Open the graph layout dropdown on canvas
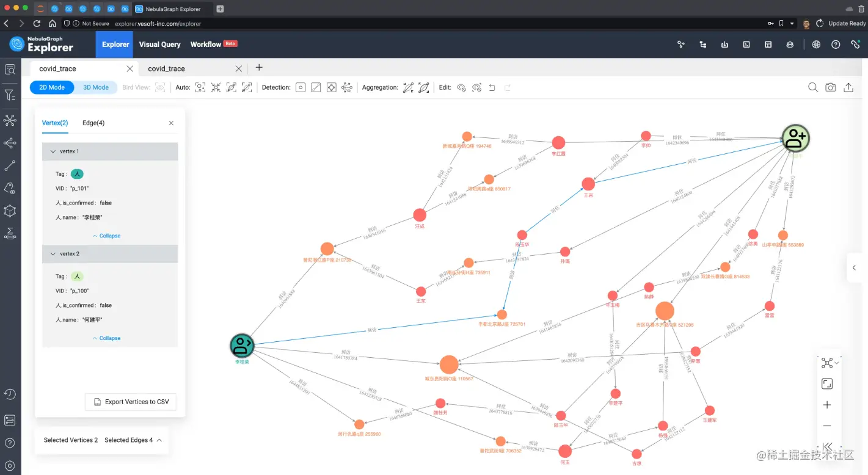 pyautogui.click(x=830, y=363)
